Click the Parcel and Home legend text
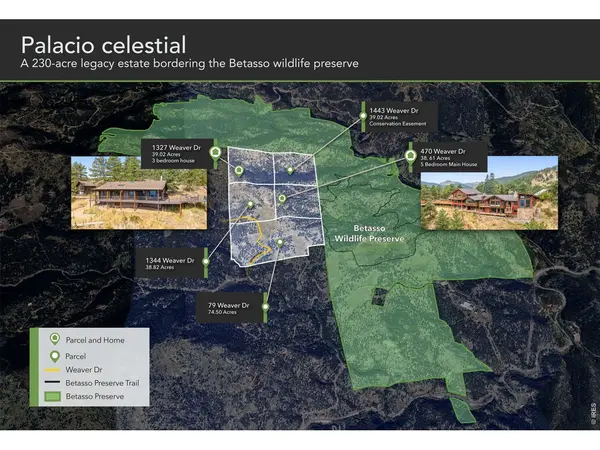 pyautogui.click(x=95, y=340)
